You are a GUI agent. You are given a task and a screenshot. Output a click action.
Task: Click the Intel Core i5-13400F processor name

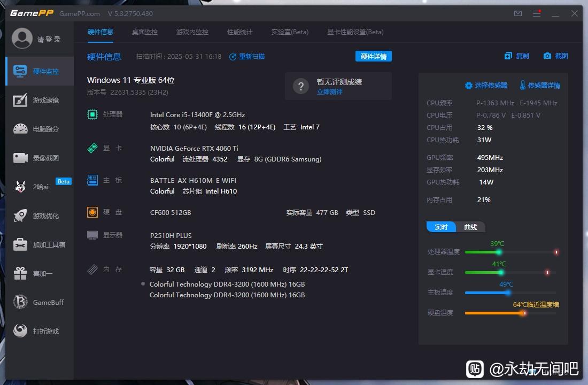[198, 114]
